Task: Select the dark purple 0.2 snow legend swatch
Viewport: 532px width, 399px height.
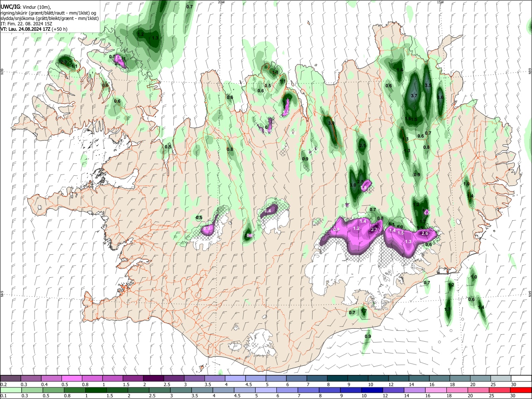Action: point(10,379)
